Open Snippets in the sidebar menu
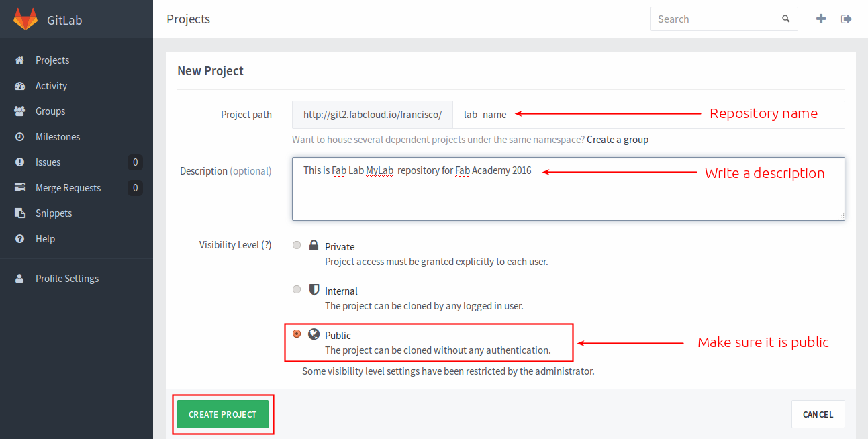 click(77, 213)
